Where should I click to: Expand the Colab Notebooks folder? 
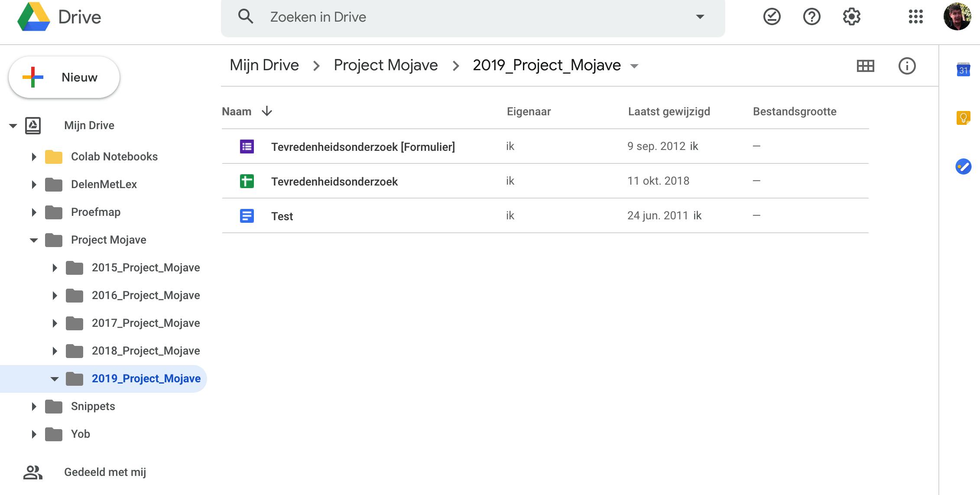(34, 156)
